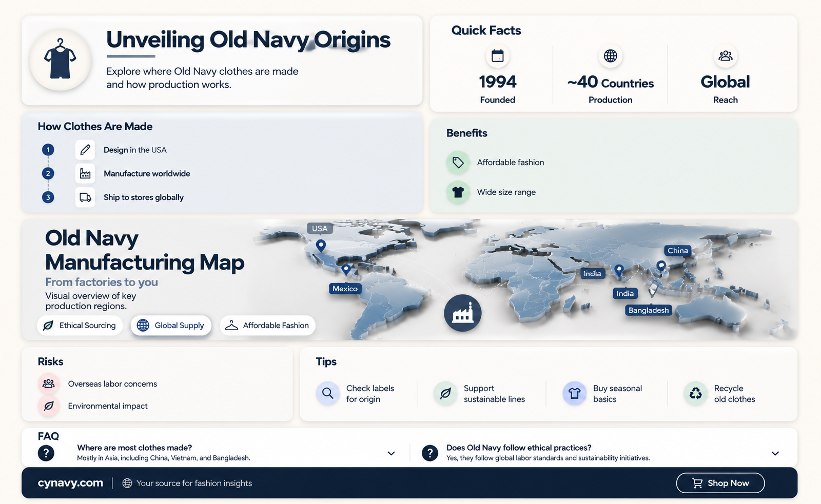Click the leaf icon beside Environmental impact

tap(49, 406)
